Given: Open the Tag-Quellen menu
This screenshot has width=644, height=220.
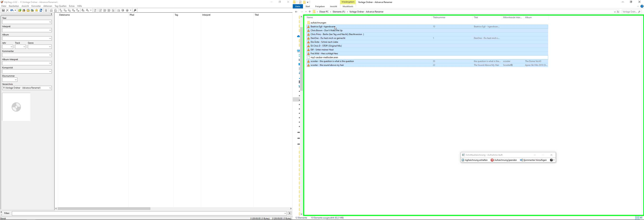Looking at the screenshot, I should point(61,6).
